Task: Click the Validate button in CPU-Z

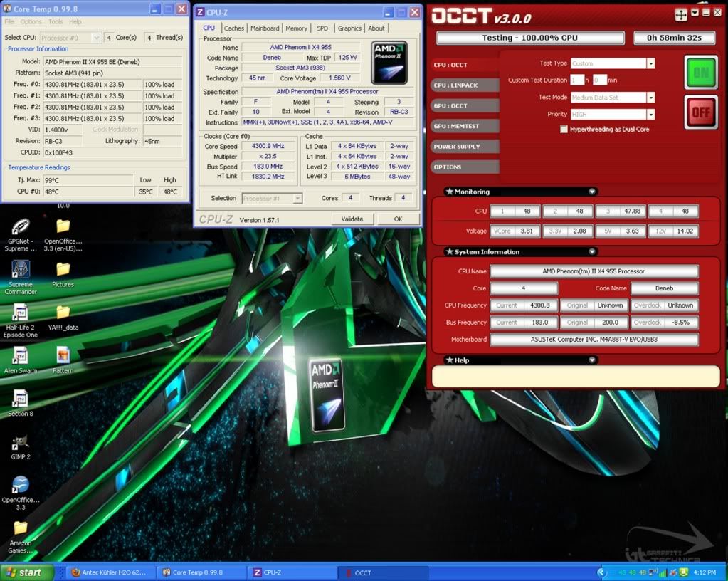Action: point(352,219)
